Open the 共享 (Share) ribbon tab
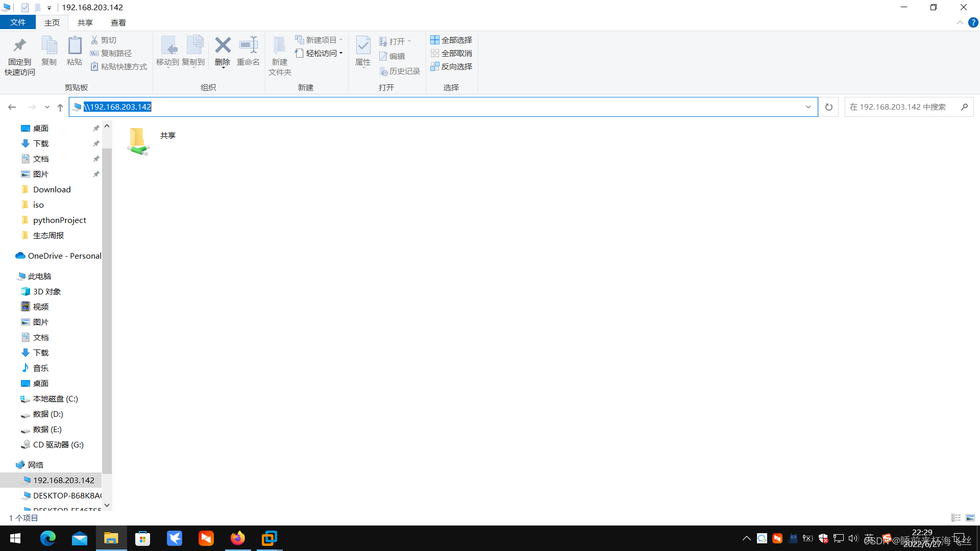This screenshot has width=980, height=551. coord(85,22)
